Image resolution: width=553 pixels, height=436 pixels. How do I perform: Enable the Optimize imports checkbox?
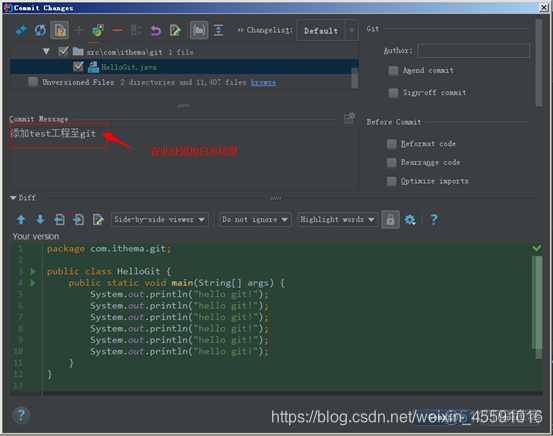391,181
